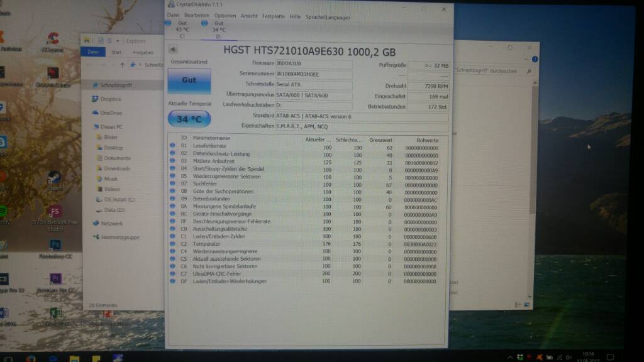Click the Drehzahl 7200 RPM field
The width and height of the screenshot is (644, 362).
tap(428, 86)
